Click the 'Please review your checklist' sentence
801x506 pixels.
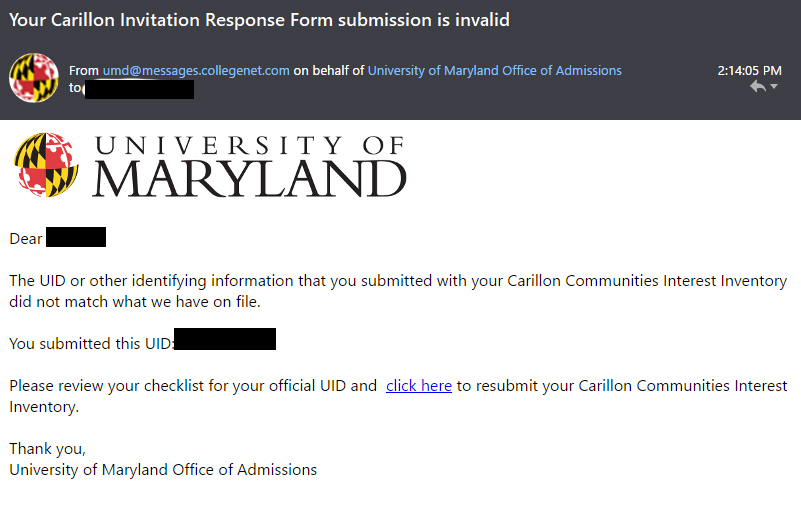pyautogui.click(x=398, y=396)
